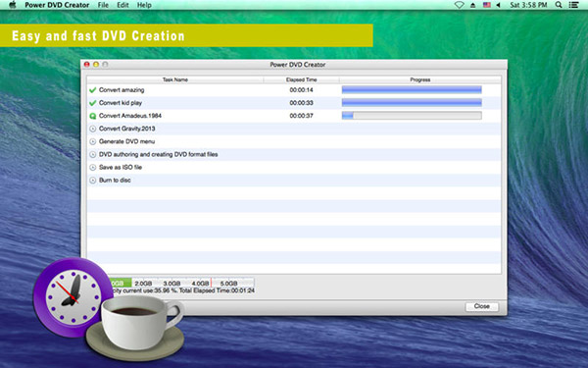
Task: Click the Sat 3:58 PM clock
Action: point(528,5)
